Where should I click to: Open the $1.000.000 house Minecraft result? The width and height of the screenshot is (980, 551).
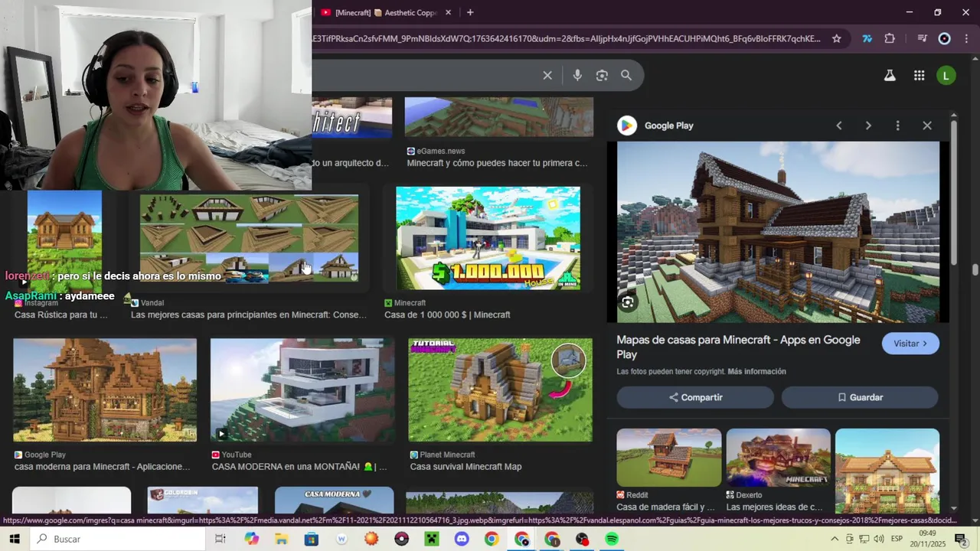[x=488, y=238]
